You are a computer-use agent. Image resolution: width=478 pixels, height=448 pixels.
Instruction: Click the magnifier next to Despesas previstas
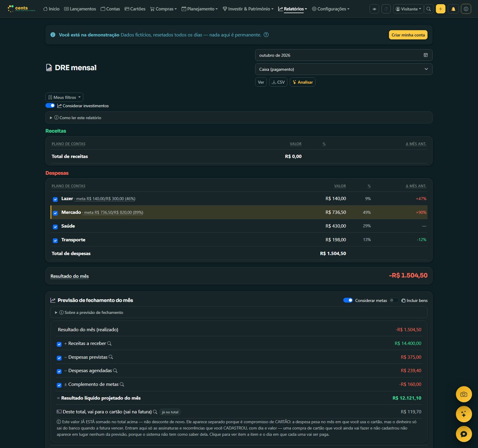click(111, 357)
